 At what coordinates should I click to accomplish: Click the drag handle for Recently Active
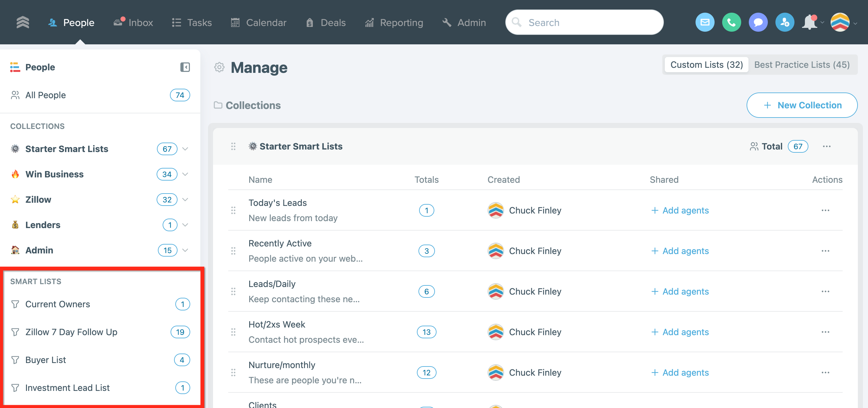233,251
